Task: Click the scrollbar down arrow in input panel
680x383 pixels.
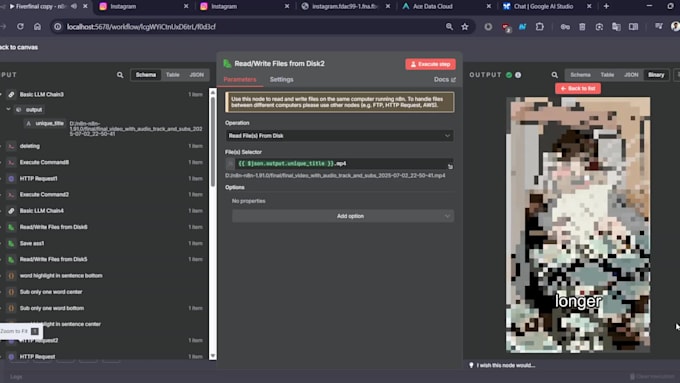Action: coord(212,356)
